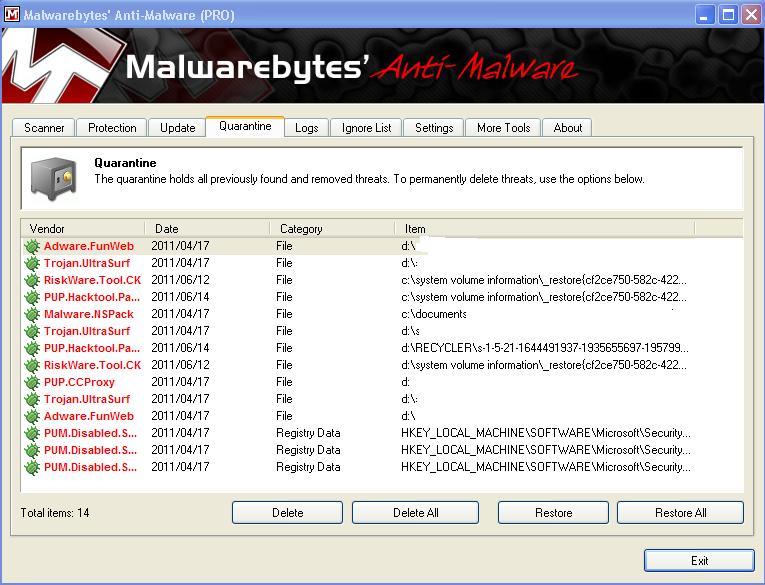Click the Malwarebytes icon in the title bar

(12, 15)
